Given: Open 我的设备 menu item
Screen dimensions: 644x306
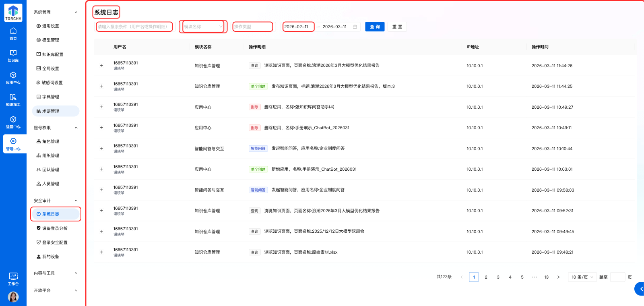Looking at the screenshot, I should click(56, 256).
